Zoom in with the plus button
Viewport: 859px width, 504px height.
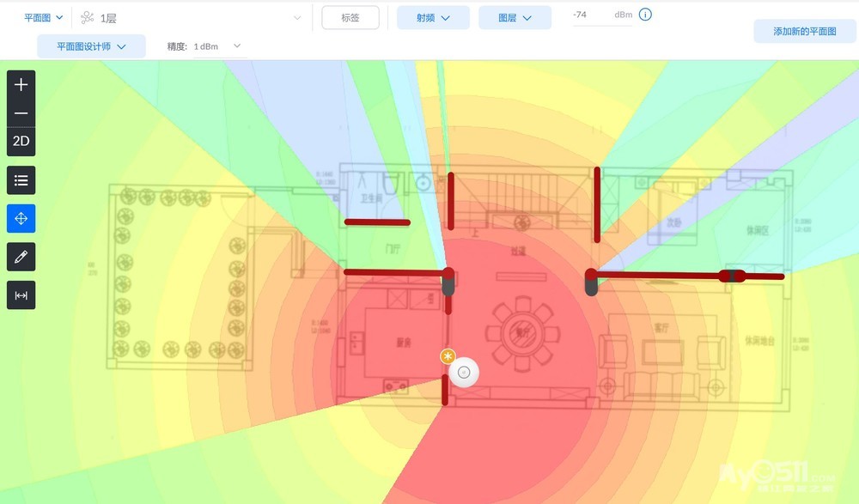tap(21, 85)
